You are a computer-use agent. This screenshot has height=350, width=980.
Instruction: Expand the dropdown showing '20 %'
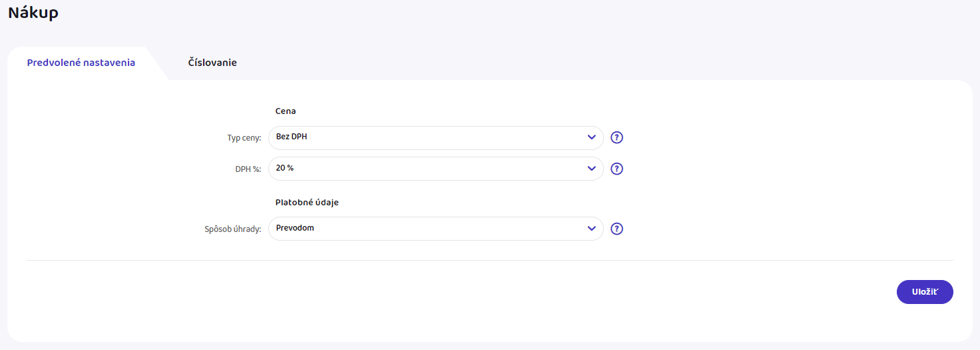tap(426, 169)
